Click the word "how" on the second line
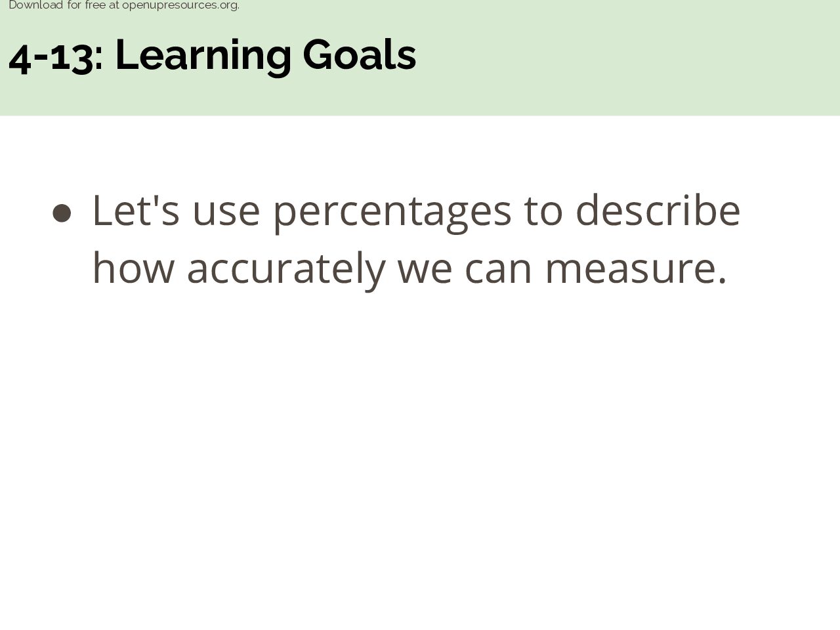 (x=133, y=268)
